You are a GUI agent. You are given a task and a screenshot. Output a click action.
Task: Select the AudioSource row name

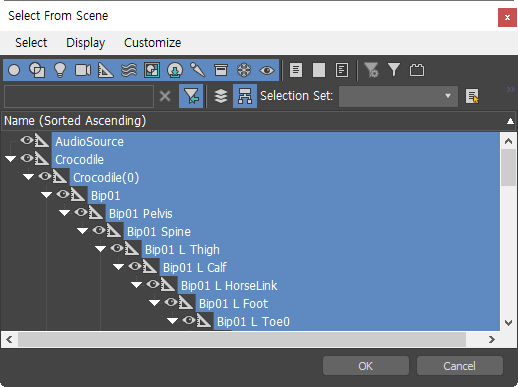point(89,142)
